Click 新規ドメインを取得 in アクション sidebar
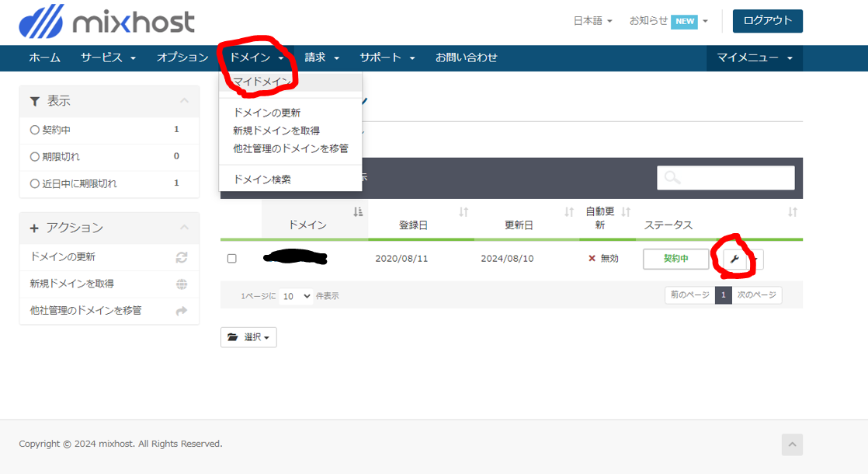Image resolution: width=868 pixels, height=474 pixels. [109, 284]
